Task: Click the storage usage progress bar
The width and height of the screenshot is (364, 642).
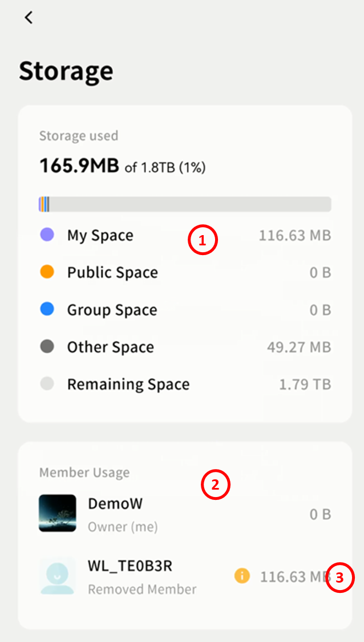Action: [185, 204]
